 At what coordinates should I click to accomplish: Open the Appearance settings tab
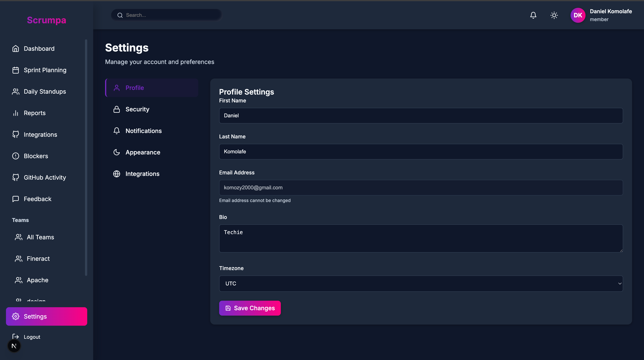143,152
